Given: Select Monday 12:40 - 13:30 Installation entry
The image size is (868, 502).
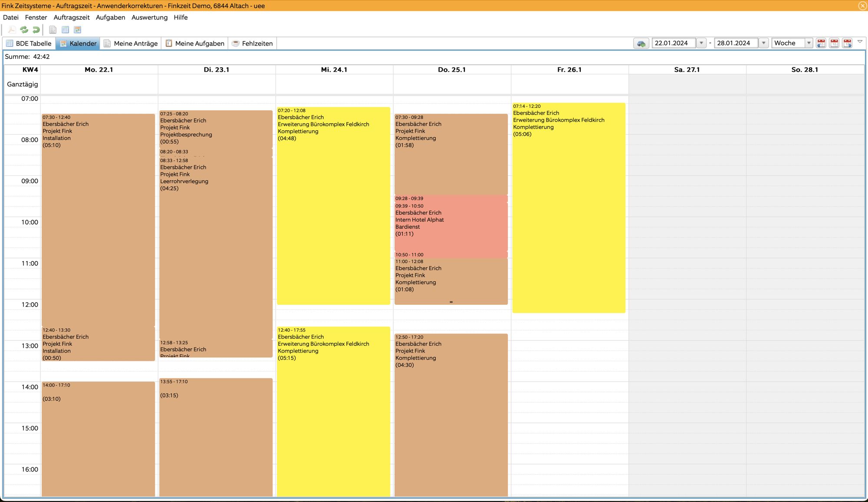Looking at the screenshot, I should [x=98, y=343].
